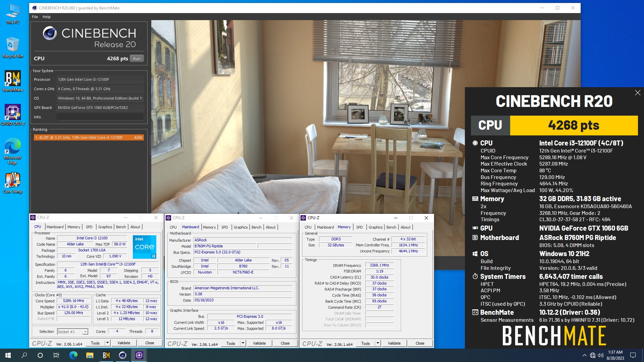Open the Recycle Bin desktop icon
This screenshot has height=362, width=644.
click(13, 48)
